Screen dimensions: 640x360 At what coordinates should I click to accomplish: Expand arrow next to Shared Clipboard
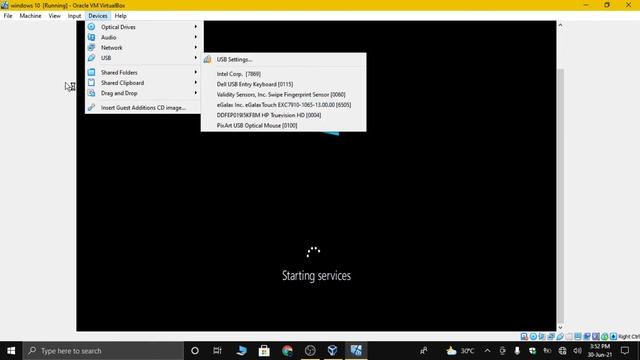coord(196,82)
